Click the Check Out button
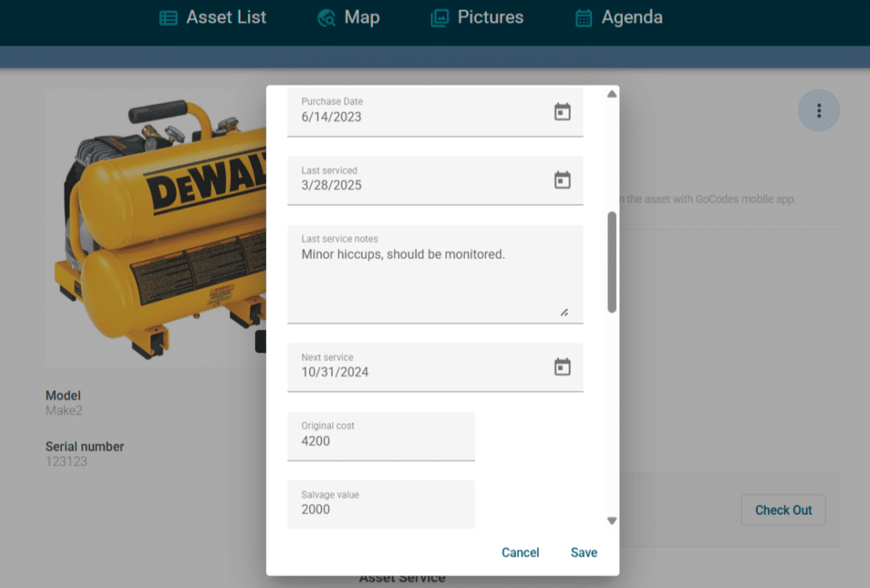The width and height of the screenshot is (870, 588). tap(782, 510)
